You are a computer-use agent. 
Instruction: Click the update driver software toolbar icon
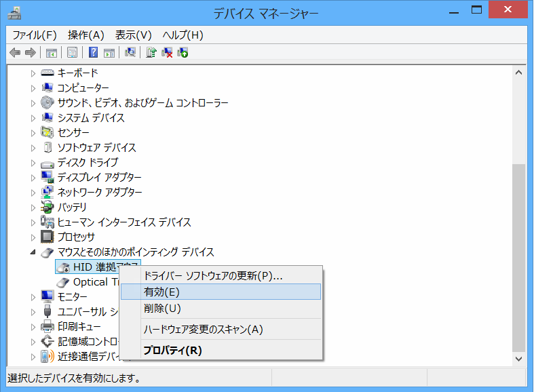pyautogui.click(x=151, y=53)
